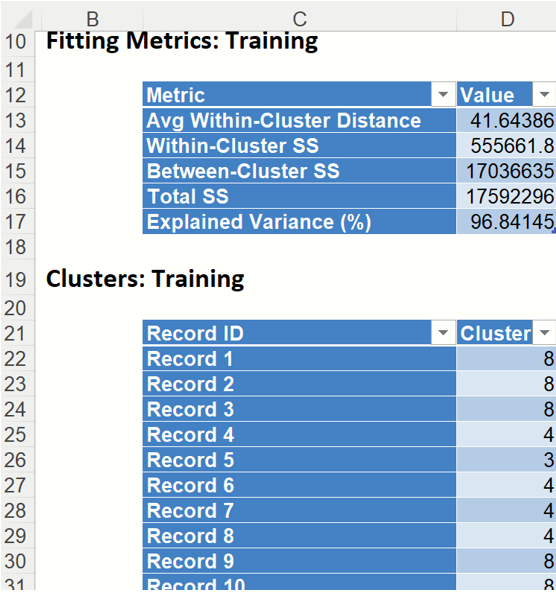The image size is (556, 592).
Task: Select the value 555661.8
Action: click(506, 145)
